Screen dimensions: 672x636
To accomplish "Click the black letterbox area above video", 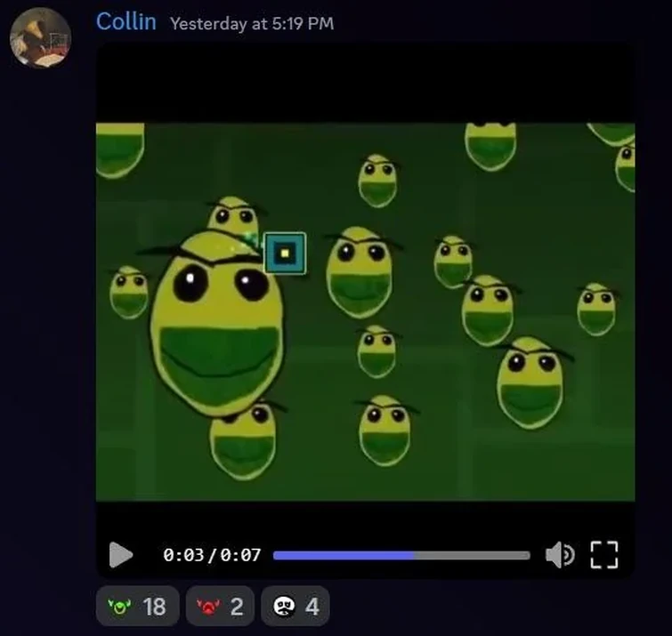I will [365, 82].
